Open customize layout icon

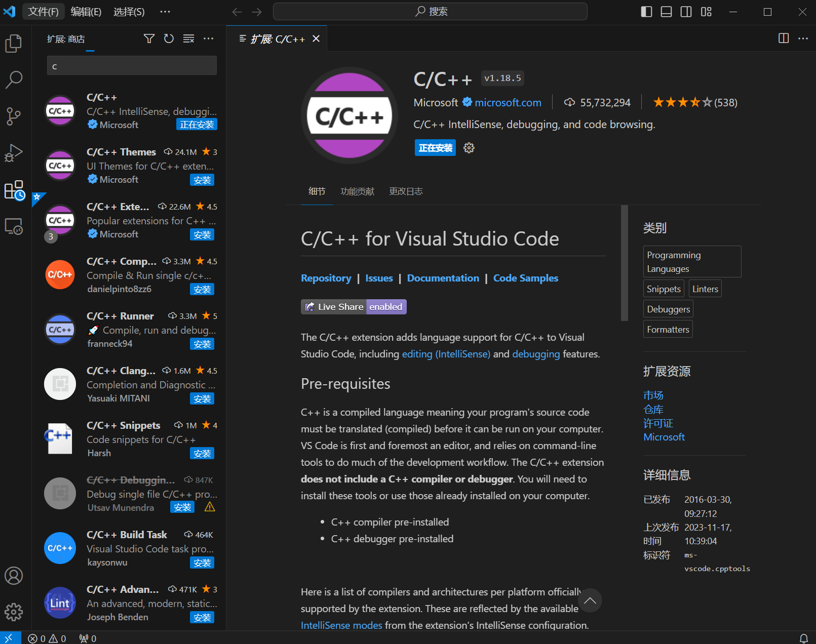pyautogui.click(x=706, y=12)
